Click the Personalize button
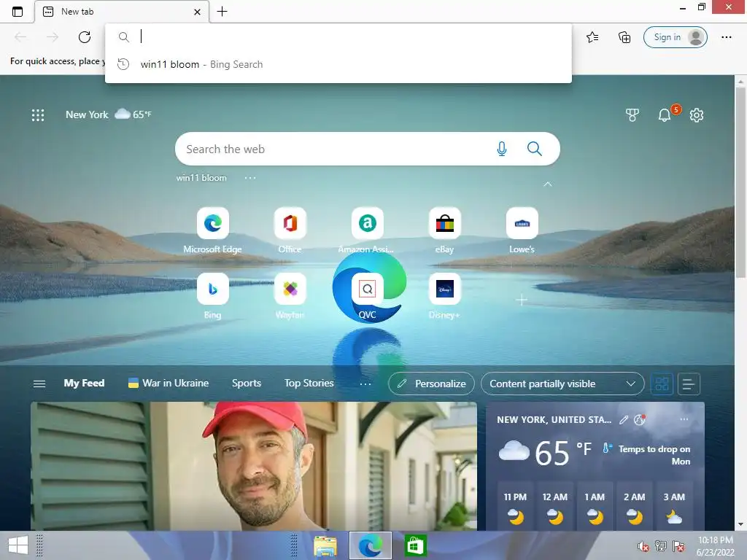Screen dimensions: 747x560 coord(431,384)
